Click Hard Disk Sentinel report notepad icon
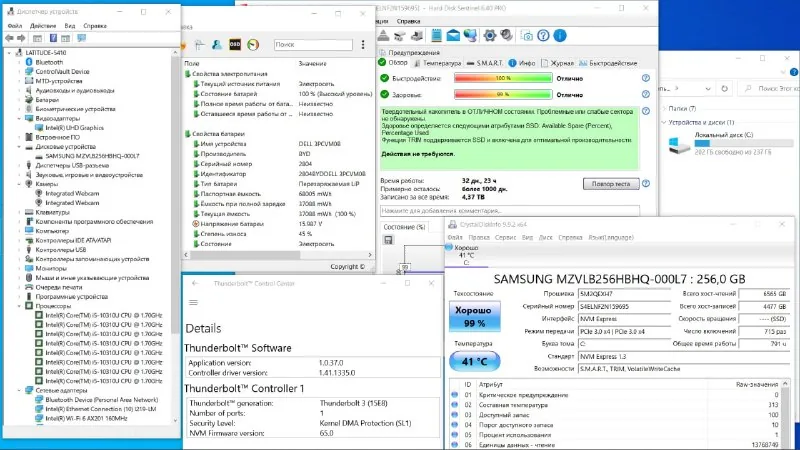The height and width of the screenshot is (450, 800). 436,35
